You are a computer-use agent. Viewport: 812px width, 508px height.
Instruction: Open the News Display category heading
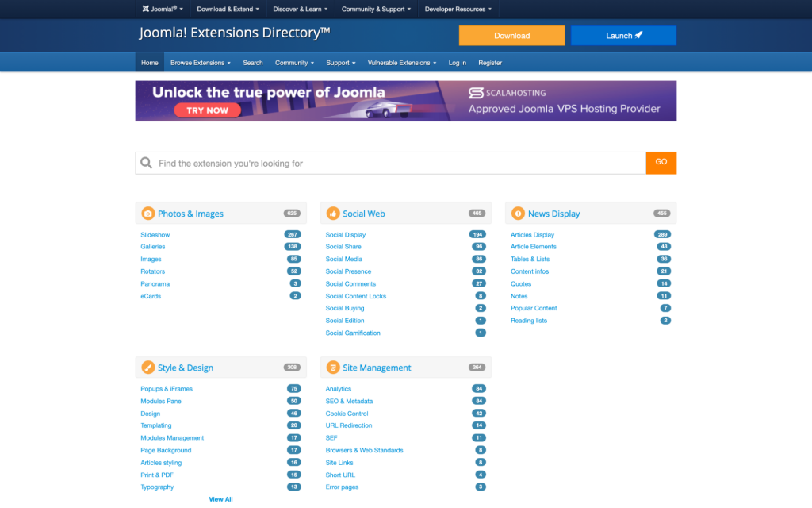553,214
